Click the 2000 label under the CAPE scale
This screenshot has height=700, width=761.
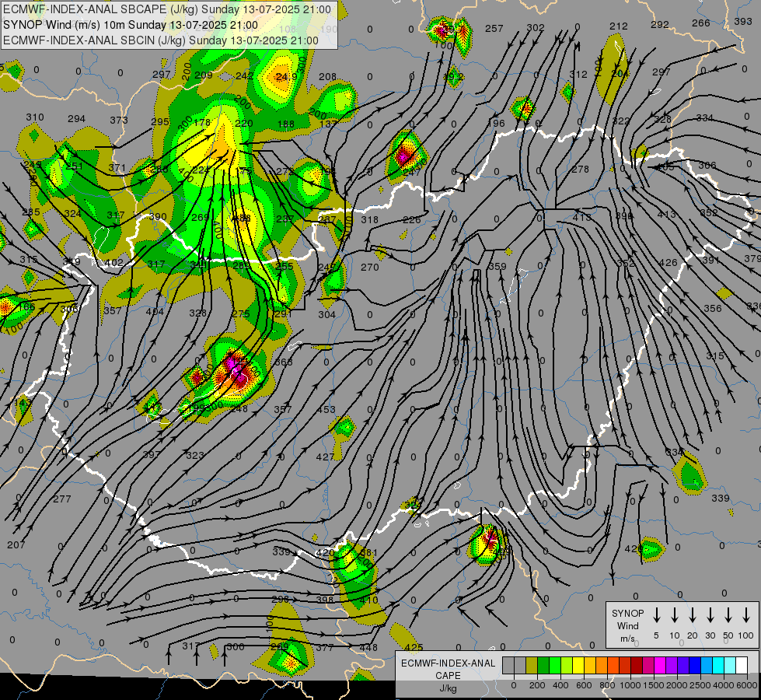(x=677, y=685)
